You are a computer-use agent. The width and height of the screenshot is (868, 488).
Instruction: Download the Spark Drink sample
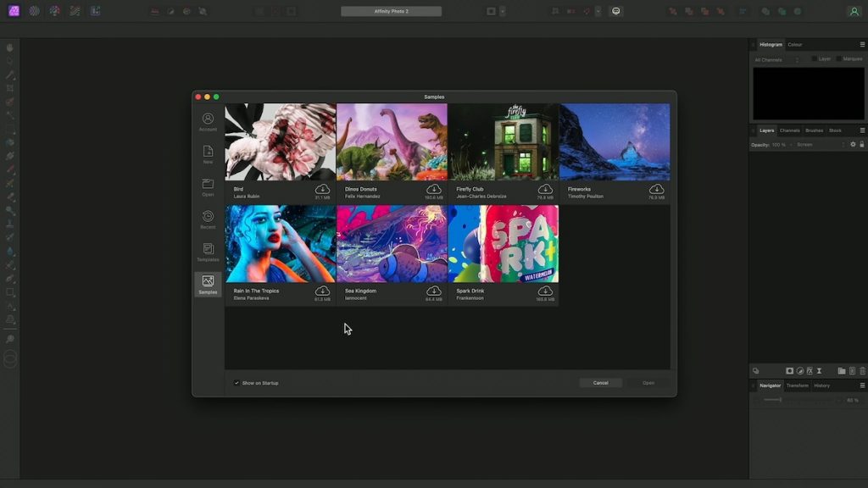click(545, 291)
